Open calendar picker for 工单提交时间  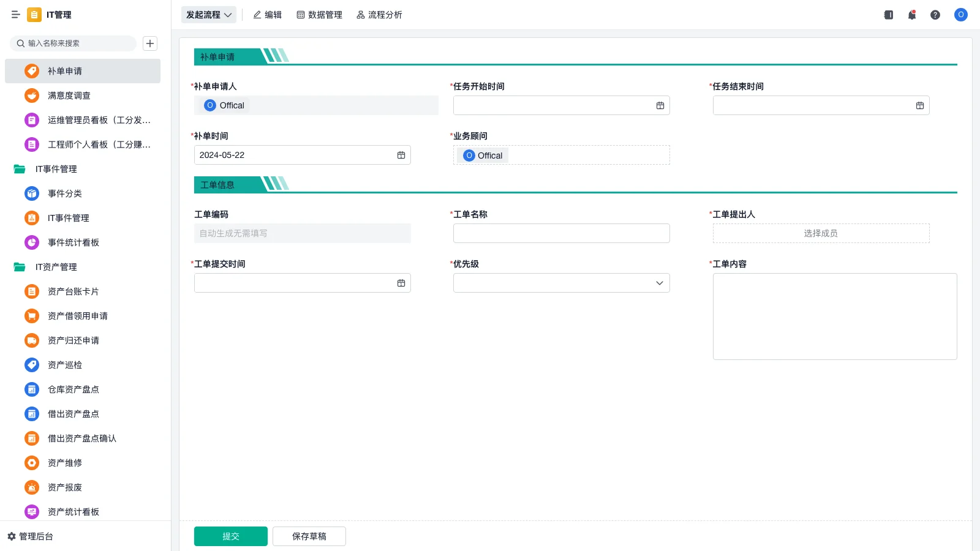click(x=401, y=283)
